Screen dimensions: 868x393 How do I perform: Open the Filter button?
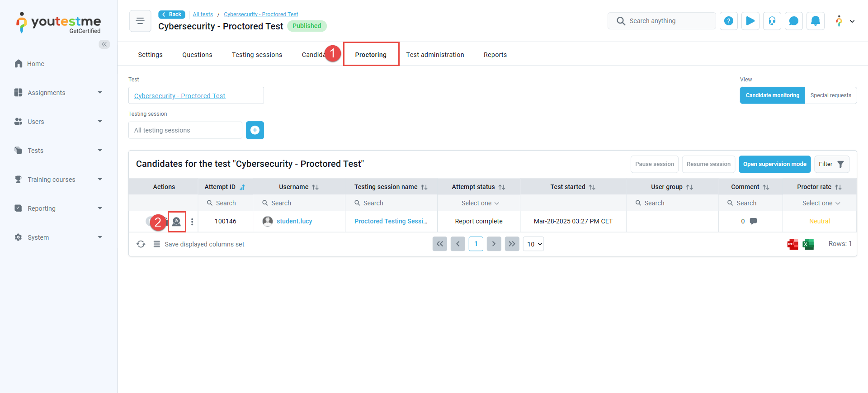[831, 164]
